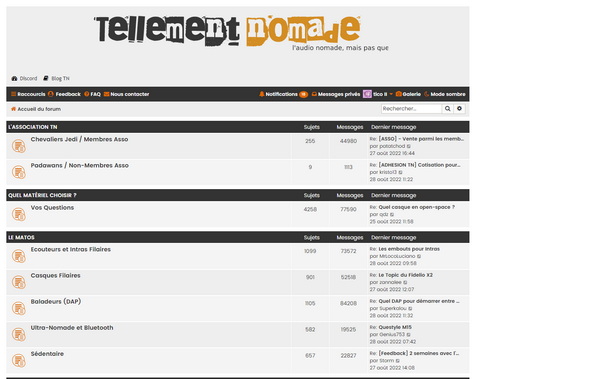This screenshot has width=600, height=379.
Task: View latest post icon next to zannalee
Action: 405,282
